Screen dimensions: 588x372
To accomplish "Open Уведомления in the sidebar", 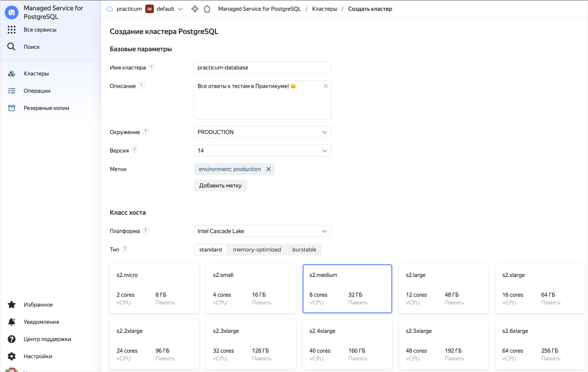I will click(41, 322).
